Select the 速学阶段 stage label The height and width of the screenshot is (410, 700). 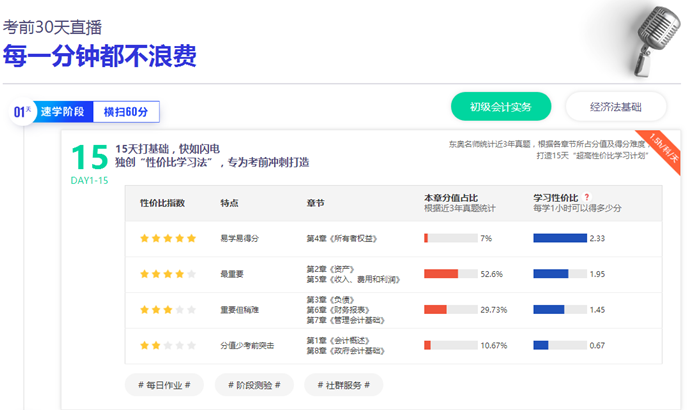click(x=65, y=112)
